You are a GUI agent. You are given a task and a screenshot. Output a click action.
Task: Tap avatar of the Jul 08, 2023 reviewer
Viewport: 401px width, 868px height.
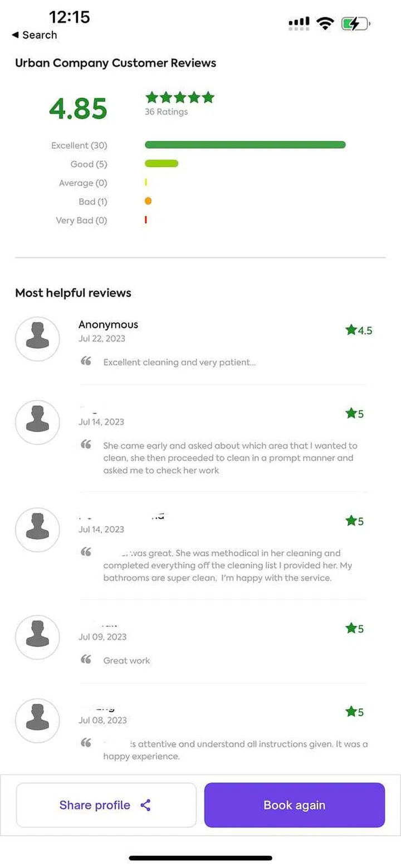tap(37, 721)
